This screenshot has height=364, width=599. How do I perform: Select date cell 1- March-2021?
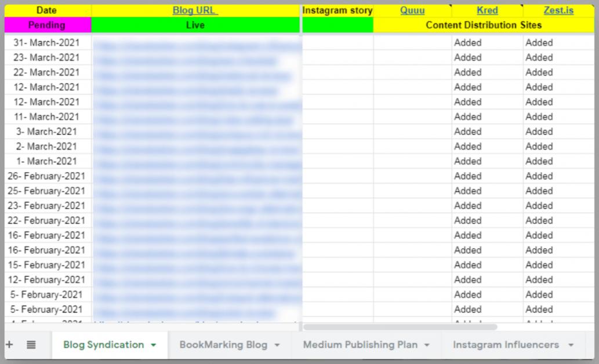click(48, 161)
